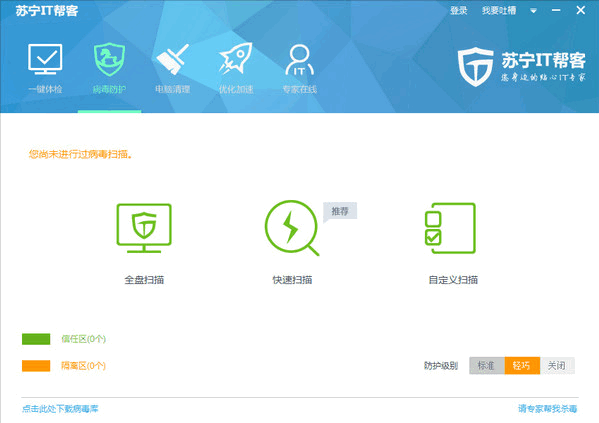
Task: Click the 全盘扫描 label
Action: [144, 280]
